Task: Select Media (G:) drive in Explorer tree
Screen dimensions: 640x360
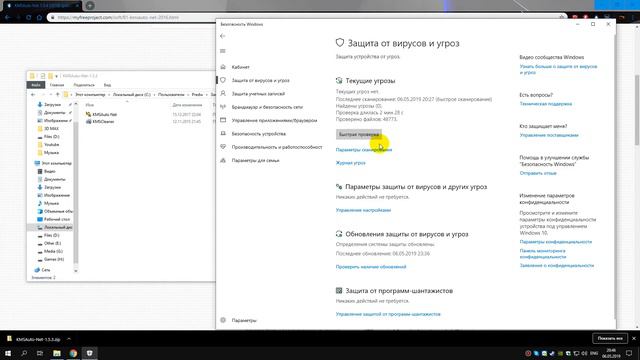Action: (x=53, y=251)
